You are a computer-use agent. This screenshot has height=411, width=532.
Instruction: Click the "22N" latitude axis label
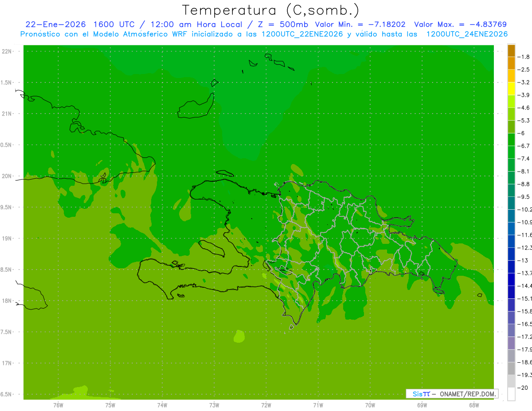coord(7,51)
